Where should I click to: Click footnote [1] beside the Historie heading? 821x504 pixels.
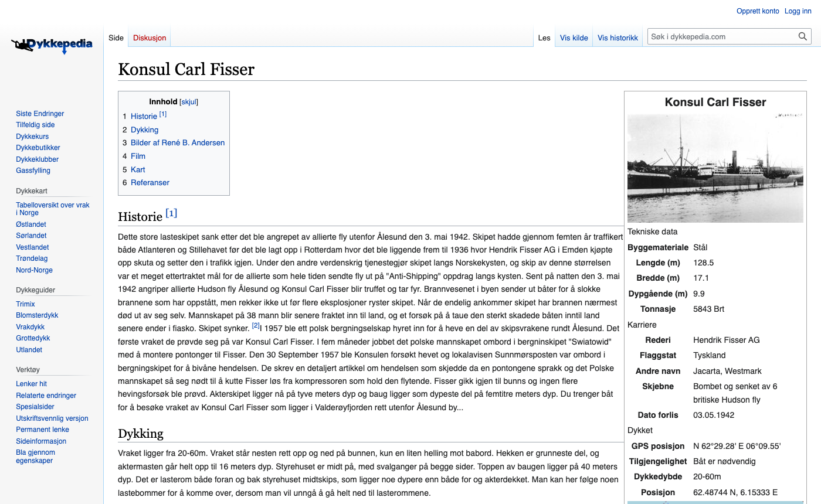point(171,213)
